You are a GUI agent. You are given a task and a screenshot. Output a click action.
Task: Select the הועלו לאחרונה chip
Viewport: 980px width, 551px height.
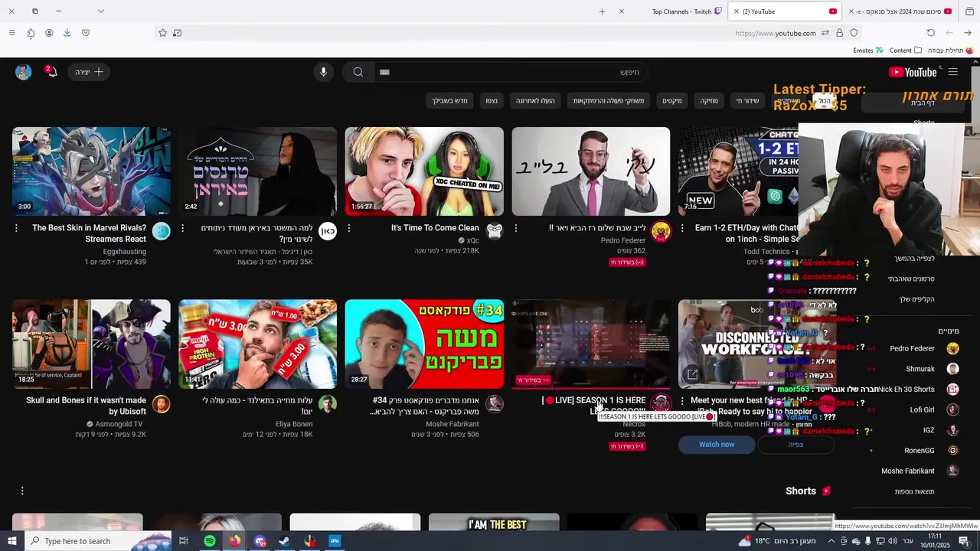coord(535,100)
